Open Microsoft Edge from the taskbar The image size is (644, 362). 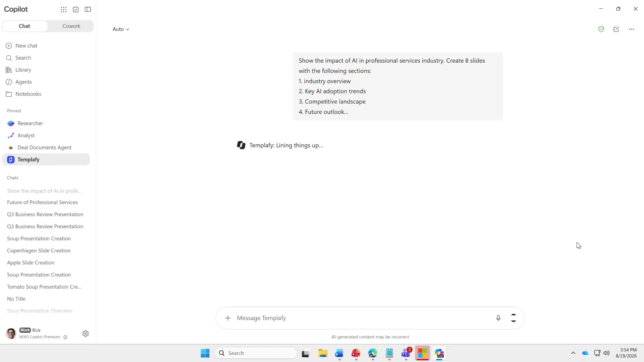[x=373, y=353]
